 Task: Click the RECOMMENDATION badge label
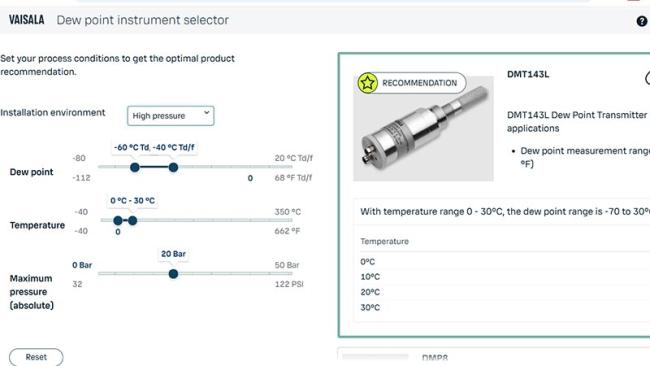coord(420,83)
